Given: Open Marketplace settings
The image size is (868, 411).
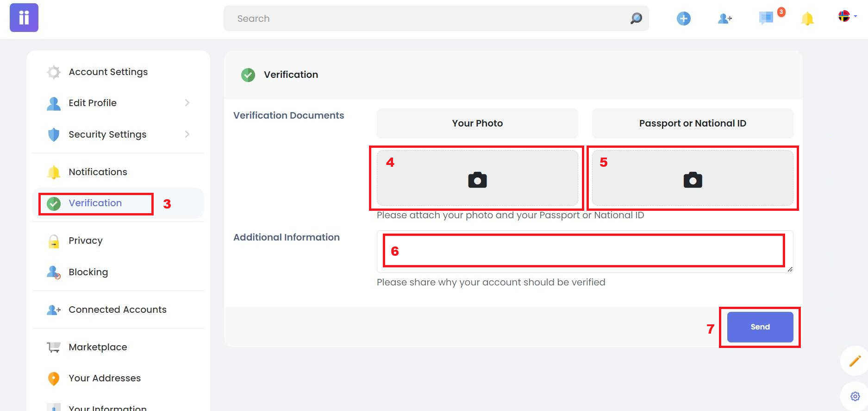Looking at the screenshot, I should pyautogui.click(x=118, y=347).
